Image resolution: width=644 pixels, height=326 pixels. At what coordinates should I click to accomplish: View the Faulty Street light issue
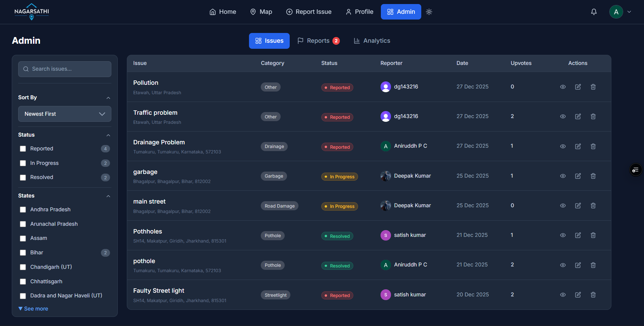pos(563,295)
